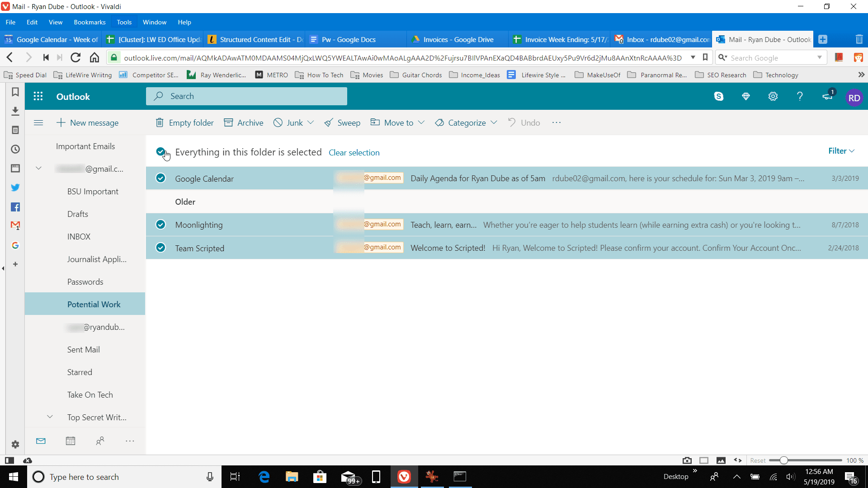This screenshot has height=488, width=868.
Task: Toggle Team Scripted email selection checkmark
Action: [x=160, y=248]
